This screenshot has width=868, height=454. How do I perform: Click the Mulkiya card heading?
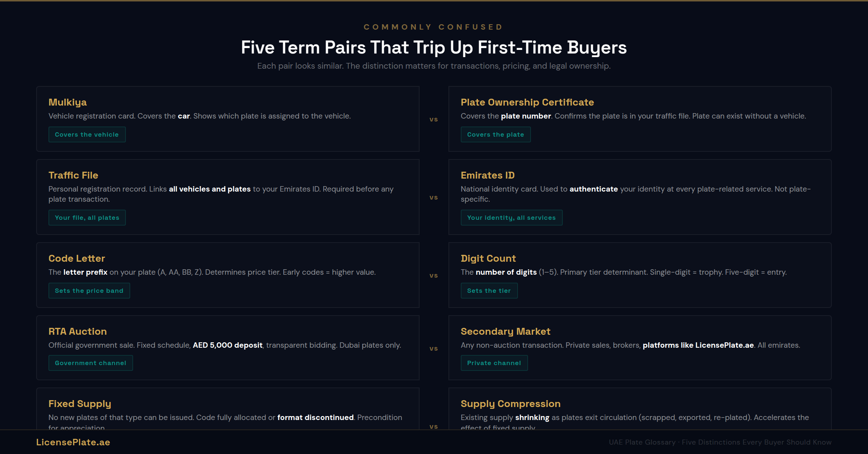point(68,102)
